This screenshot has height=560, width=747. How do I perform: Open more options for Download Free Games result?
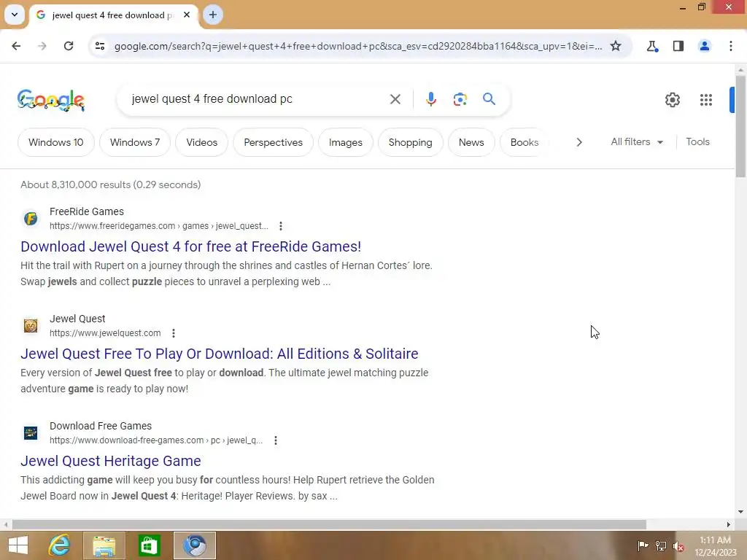click(275, 440)
